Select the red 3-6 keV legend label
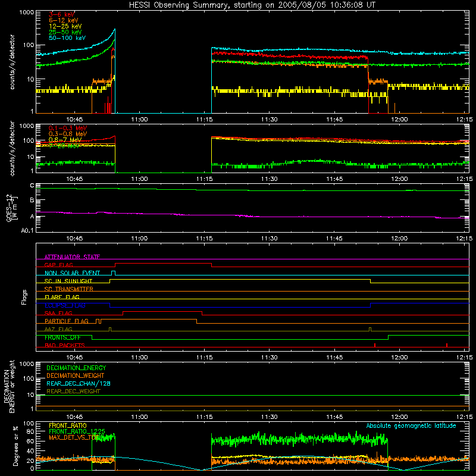Image resolution: width=476 pixels, height=476 pixels. [x=62, y=14]
